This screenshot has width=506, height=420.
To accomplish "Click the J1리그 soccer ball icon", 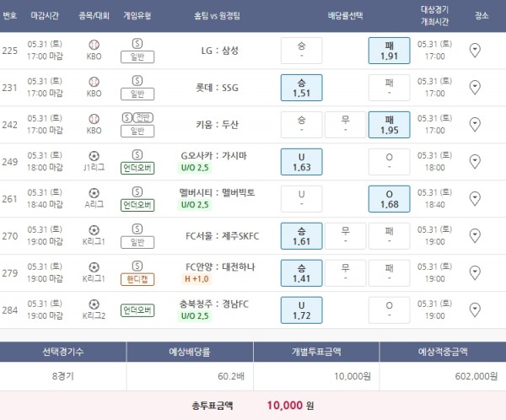I will tap(94, 156).
